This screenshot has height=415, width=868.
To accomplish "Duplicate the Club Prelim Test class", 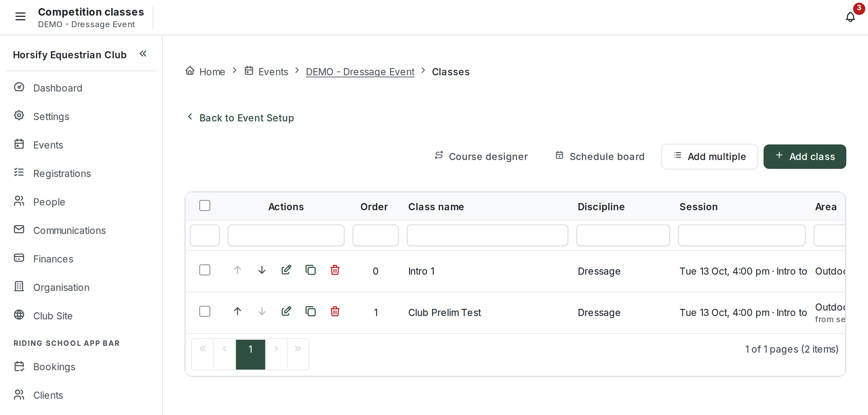I will click(x=311, y=311).
